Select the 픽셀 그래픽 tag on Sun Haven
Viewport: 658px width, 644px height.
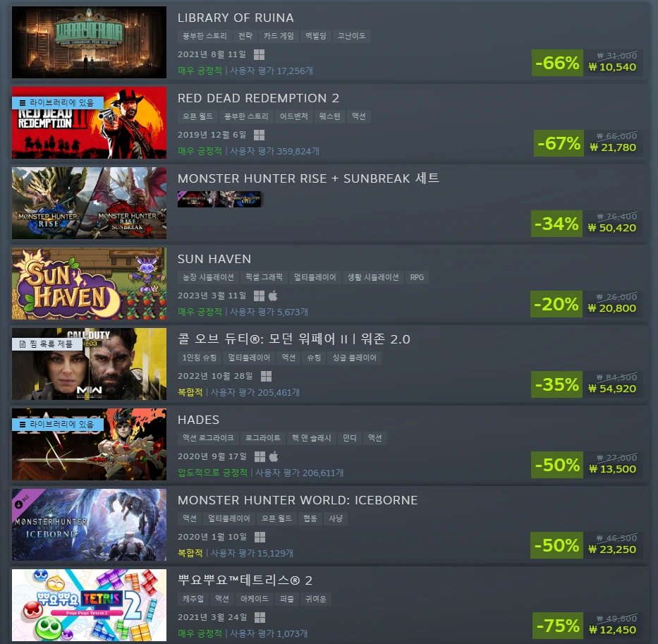[264, 277]
